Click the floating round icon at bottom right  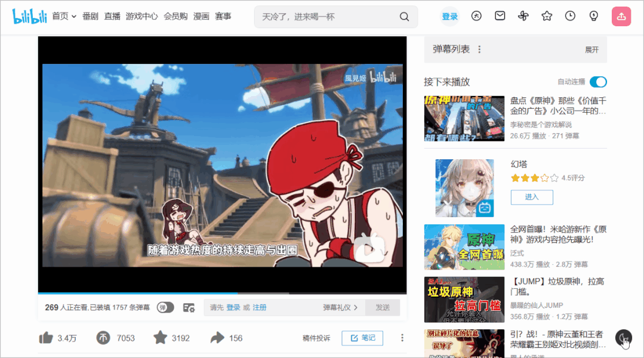[624, 339]
